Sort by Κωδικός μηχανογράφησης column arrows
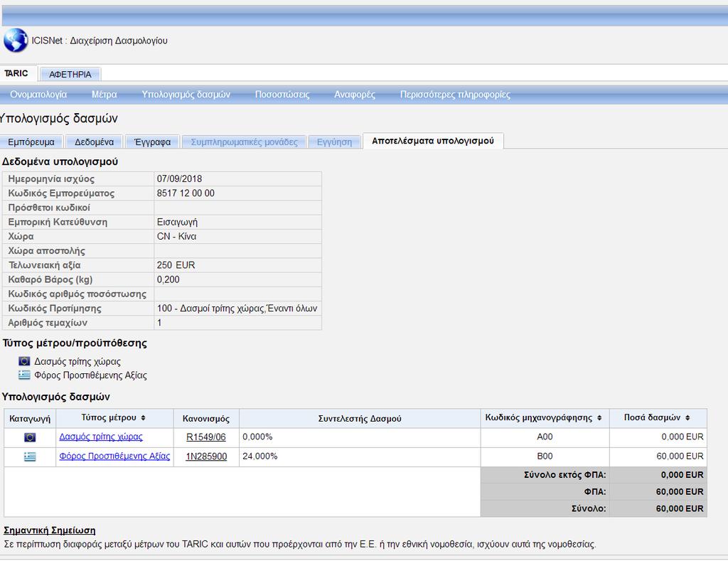 coord(599,418)
